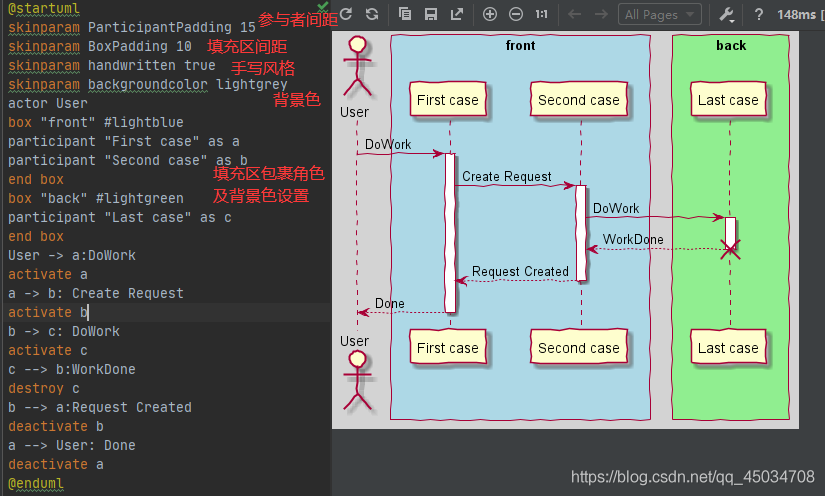The height and width of the screenshot is (496, 825).
Task: Open diagram in external editor icon
Action: (457, 14)
